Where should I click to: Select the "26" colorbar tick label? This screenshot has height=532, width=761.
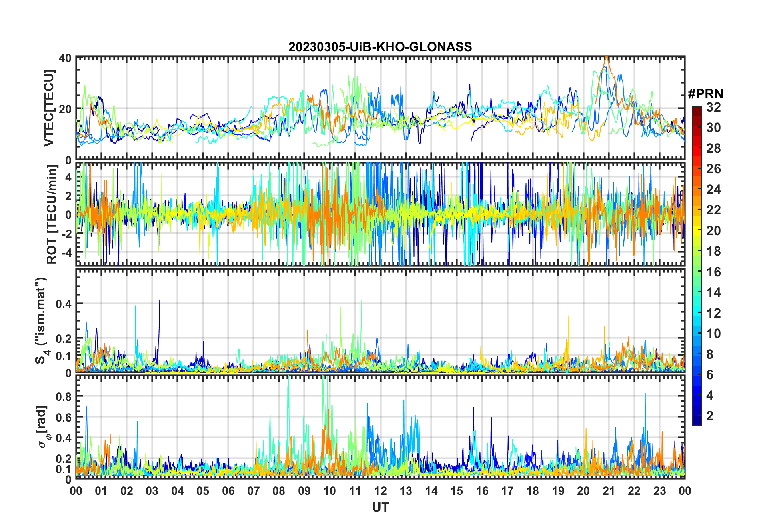pos(713,169)
